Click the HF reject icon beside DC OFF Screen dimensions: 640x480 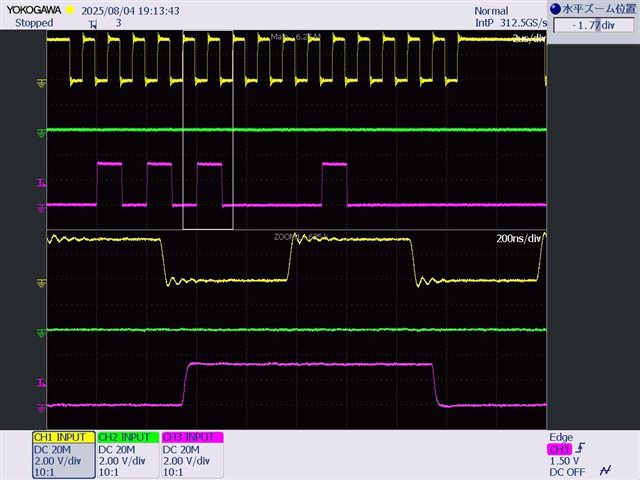(x=605, y=471)
